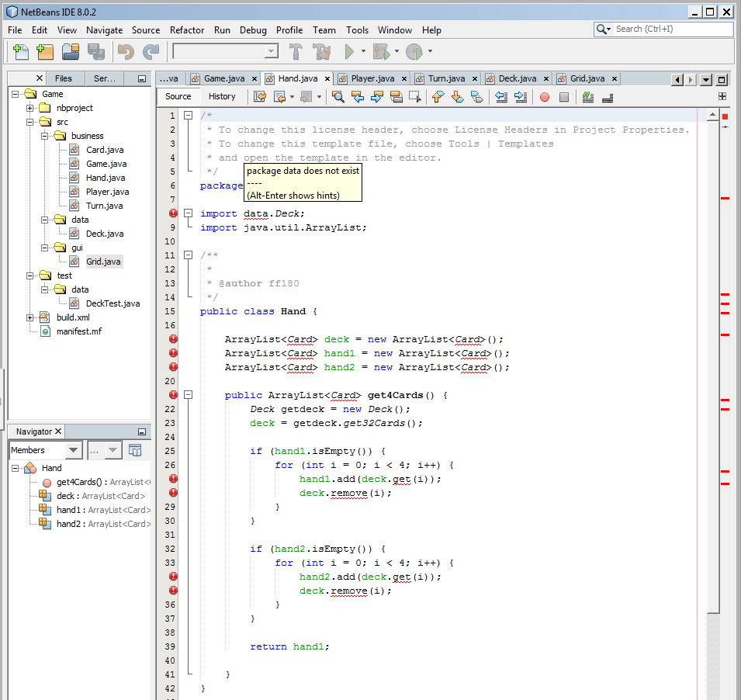Collapse the business folder in tree

click(45, 136)
